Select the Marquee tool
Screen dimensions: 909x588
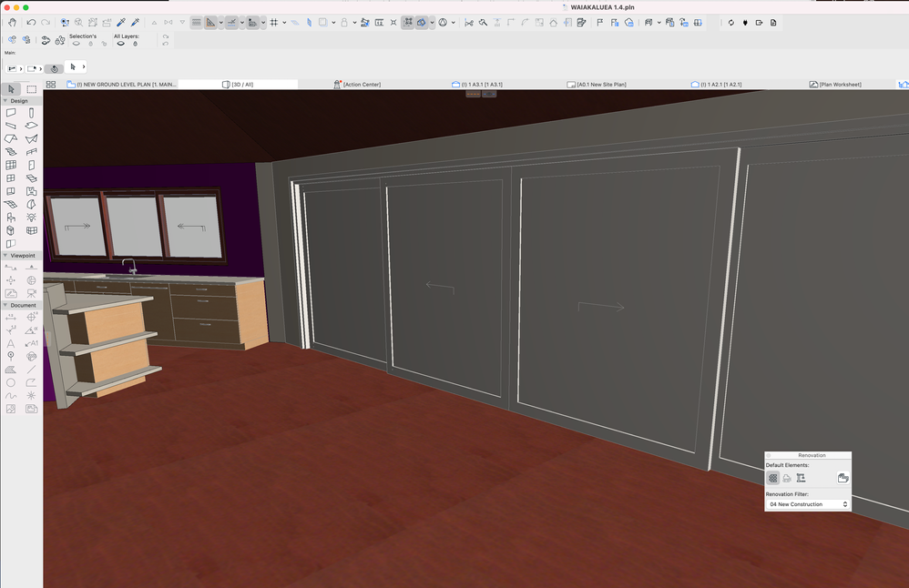[x=31, y=89]
